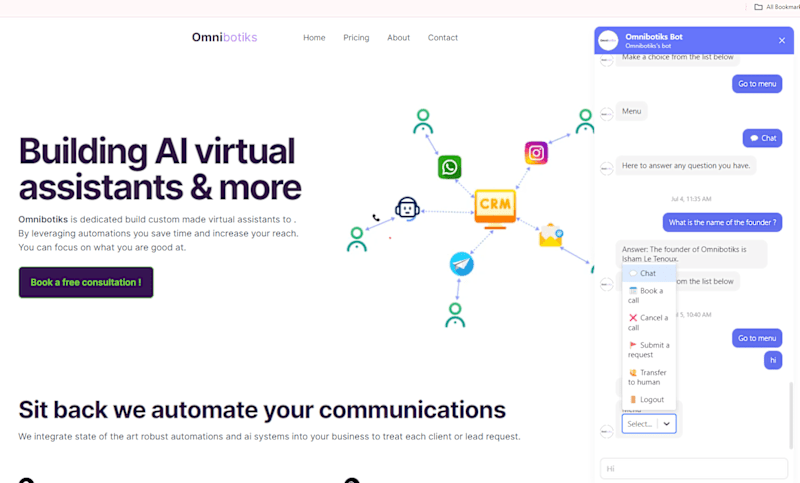
Task: Click the headset robot agent icon
Action: pos(407,208)
